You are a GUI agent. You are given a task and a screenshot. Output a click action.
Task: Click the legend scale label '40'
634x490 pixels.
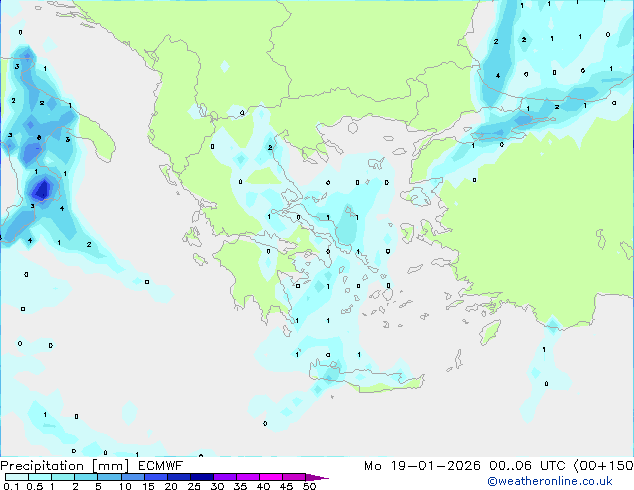coord(263,486)
